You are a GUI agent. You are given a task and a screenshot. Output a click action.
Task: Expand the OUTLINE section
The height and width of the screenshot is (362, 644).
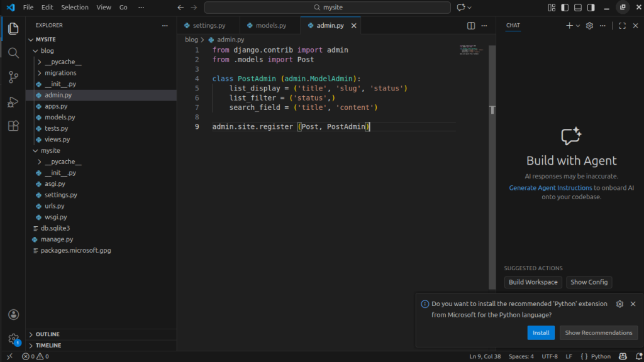tap(48, 334)
